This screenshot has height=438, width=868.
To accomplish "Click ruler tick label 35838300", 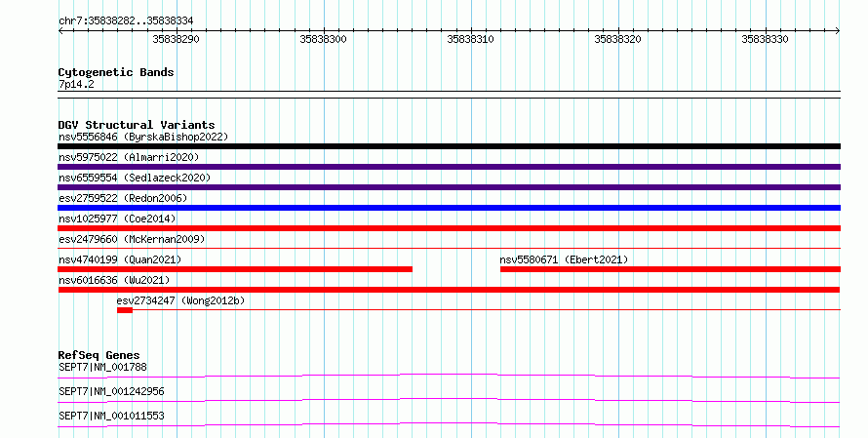I will 323,39.
